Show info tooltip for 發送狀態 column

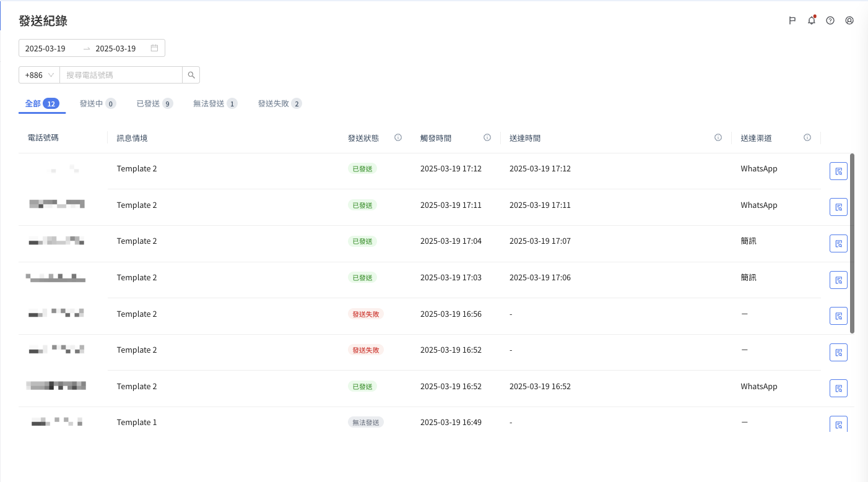[x=398, y=137]
